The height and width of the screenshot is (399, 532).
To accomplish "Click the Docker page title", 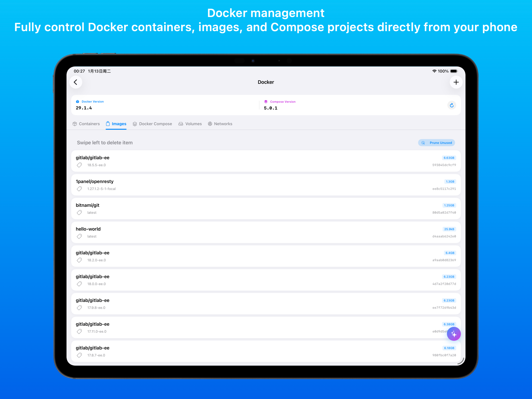I will pyautogui.click(x=266, y=82).
